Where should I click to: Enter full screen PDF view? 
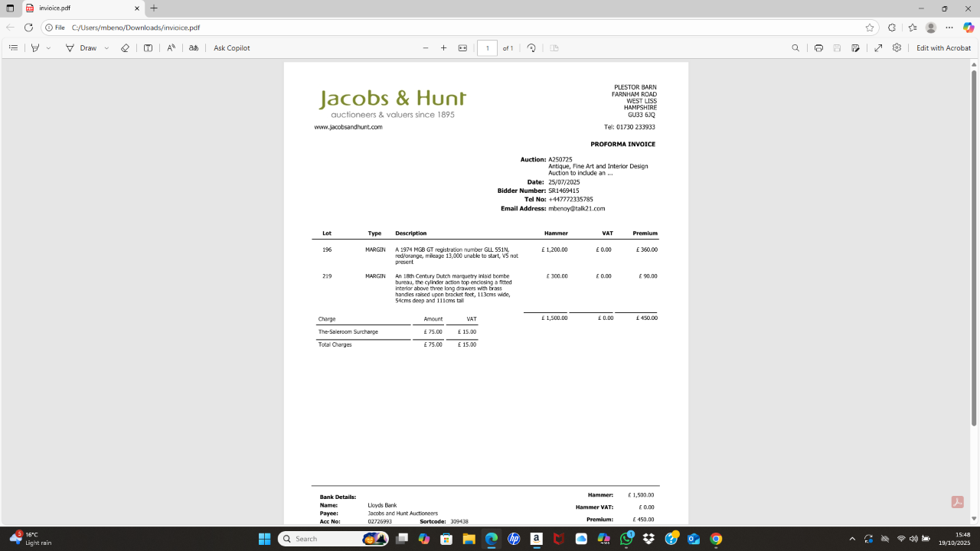(878, 47)
